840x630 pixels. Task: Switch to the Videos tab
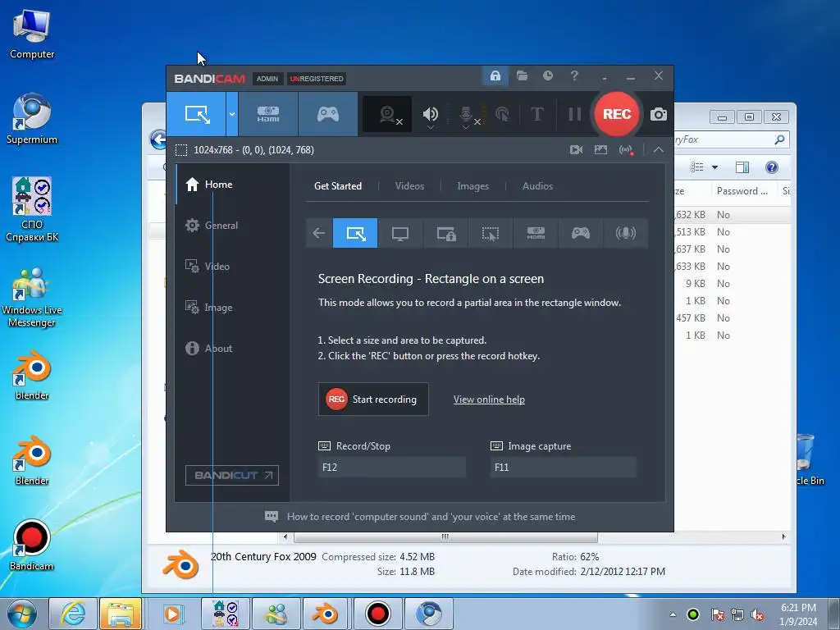pos(409,186)
